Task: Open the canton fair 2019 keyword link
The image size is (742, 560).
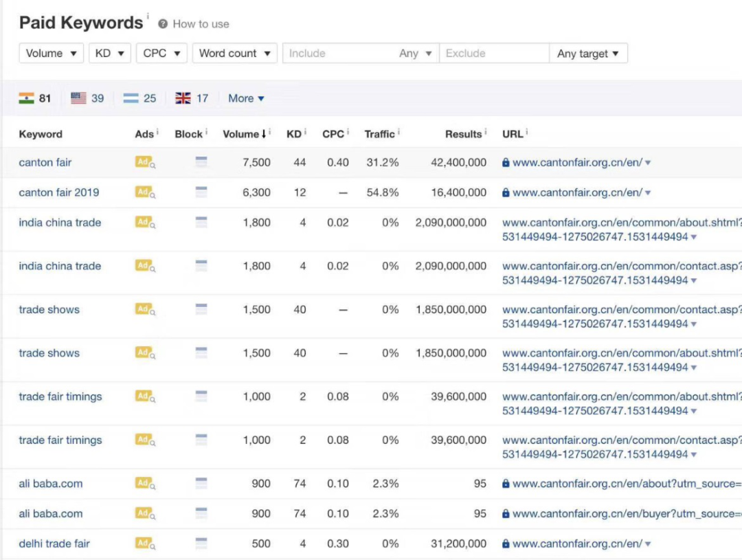Action: [59, 192]
